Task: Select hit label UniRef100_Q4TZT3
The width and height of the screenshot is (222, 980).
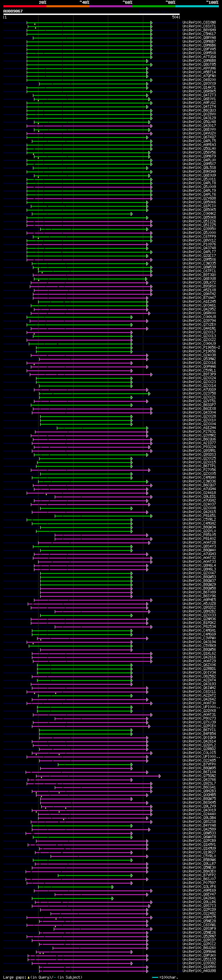Action: [x=199, y=95]
